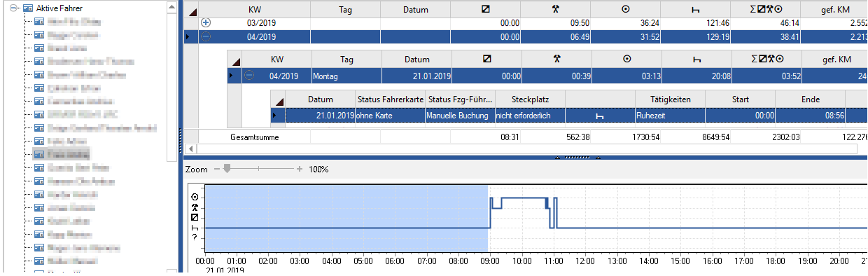Click the horizontal scrollbar left arrow
This screenshot has width=868, height=276.
tap(192, 149)
